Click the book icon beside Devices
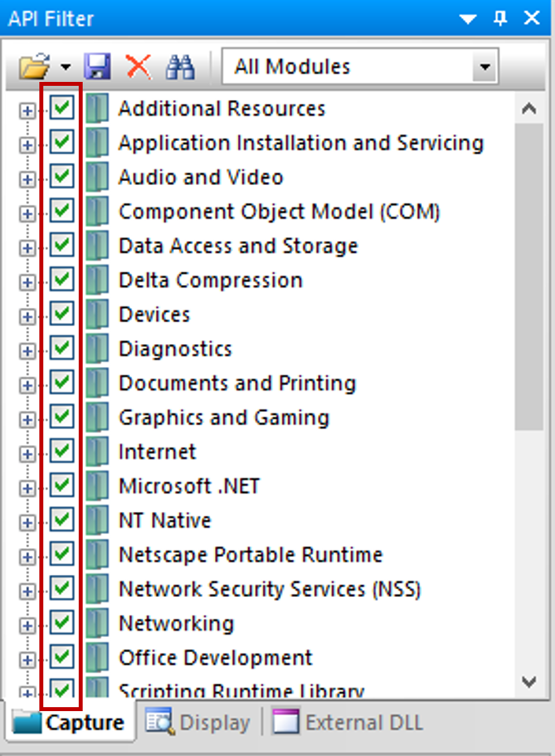This screenshot has height=756, width=555. [x=97, y=314]
